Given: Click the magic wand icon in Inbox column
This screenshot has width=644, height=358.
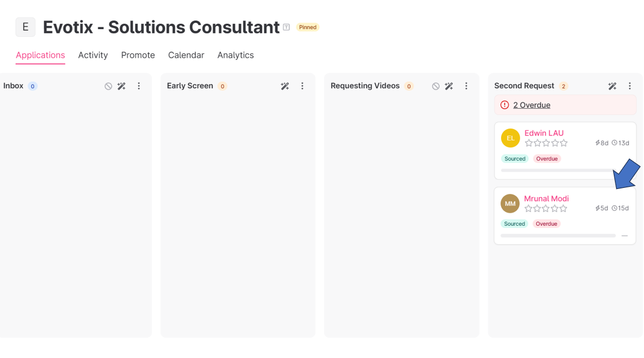Looking at the screenshot, I should pyautogui.click(x=121, y=86).
